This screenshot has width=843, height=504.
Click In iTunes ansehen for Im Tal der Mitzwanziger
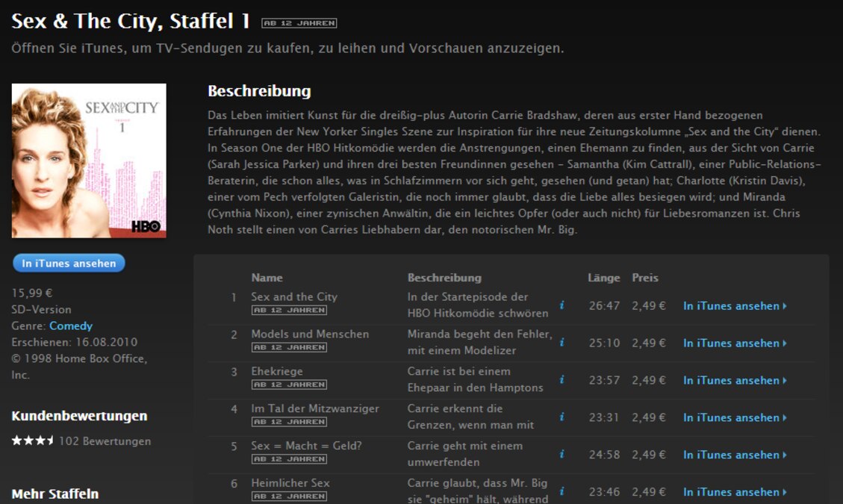tap(735, 417)
